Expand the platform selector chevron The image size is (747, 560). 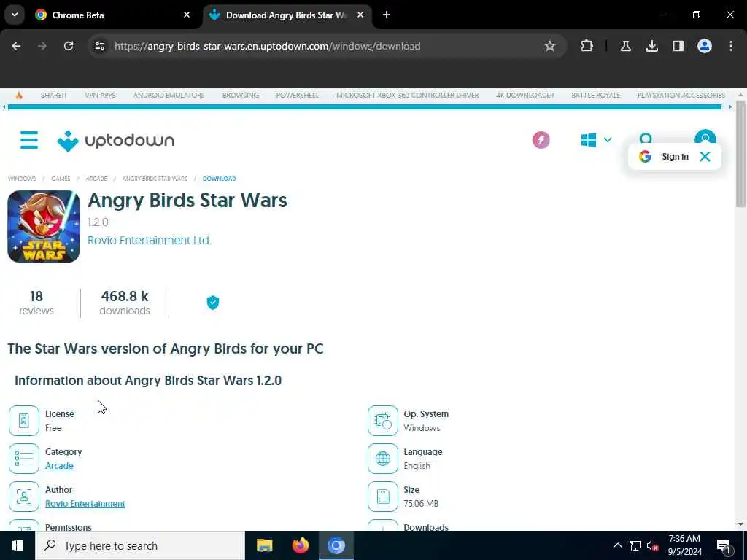tap(608, 140)
